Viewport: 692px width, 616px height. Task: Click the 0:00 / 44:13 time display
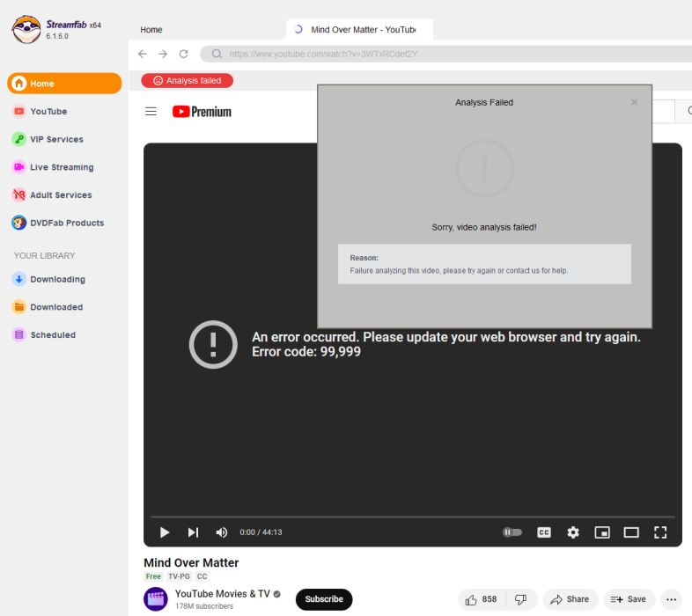[x=261, y=532]
